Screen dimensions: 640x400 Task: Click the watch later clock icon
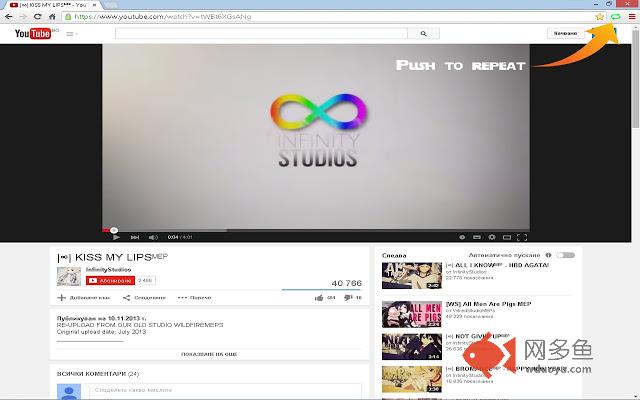pos(462,237)
